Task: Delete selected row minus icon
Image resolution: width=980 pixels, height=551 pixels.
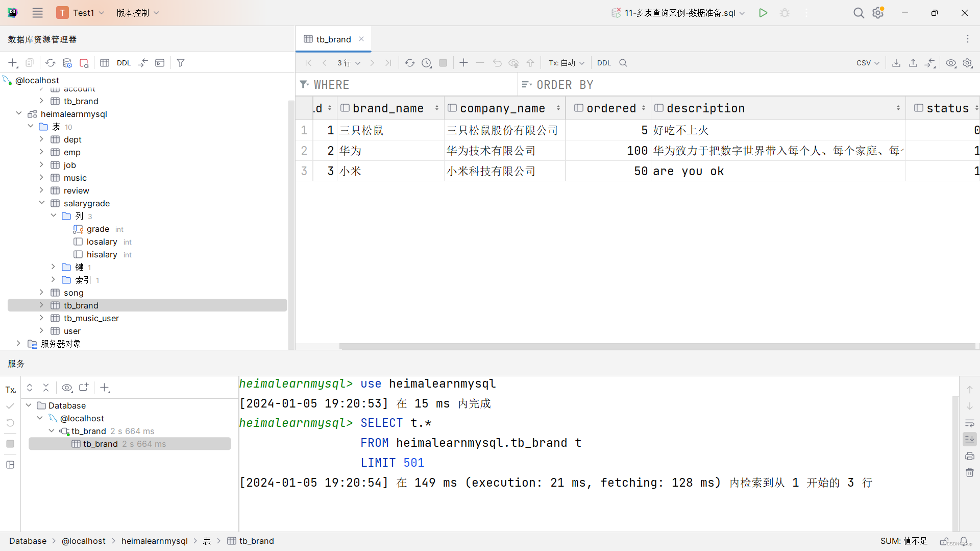Action: click(480, 63)
